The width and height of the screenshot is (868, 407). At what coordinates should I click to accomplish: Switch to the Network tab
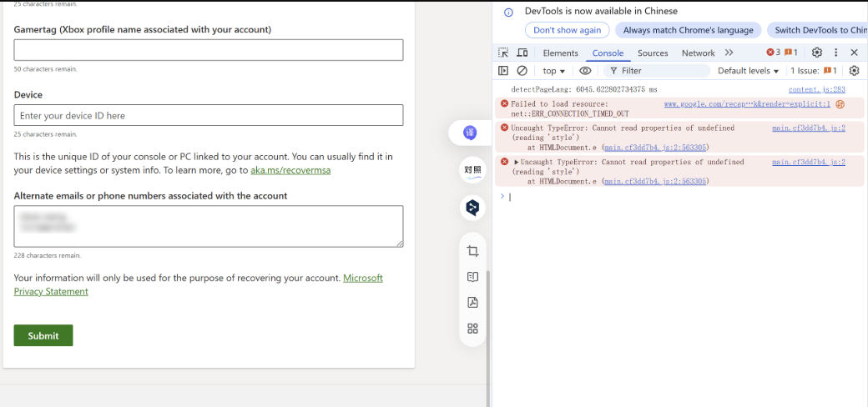click(698, 53)
